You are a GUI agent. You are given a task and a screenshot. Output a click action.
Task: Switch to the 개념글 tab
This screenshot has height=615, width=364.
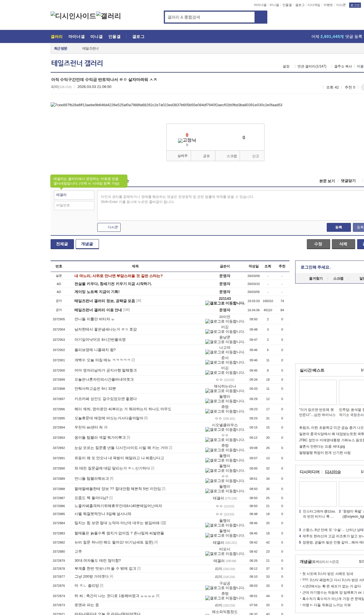pos(87,244)
